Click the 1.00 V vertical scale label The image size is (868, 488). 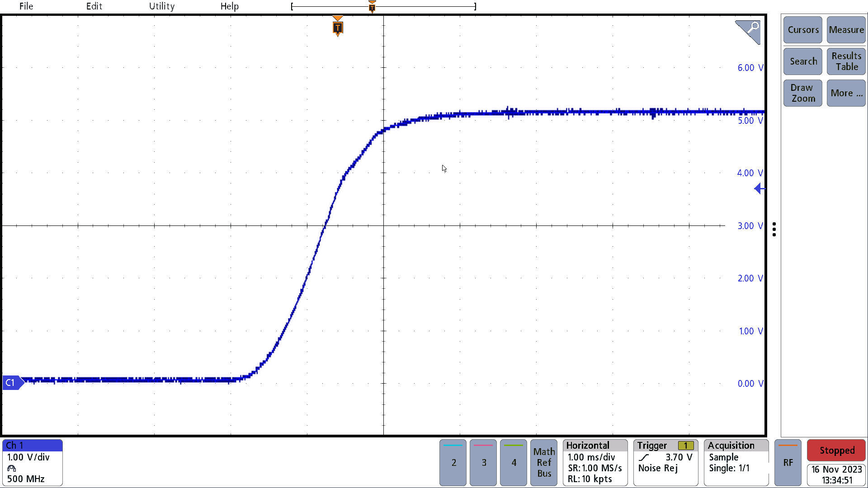750,331
